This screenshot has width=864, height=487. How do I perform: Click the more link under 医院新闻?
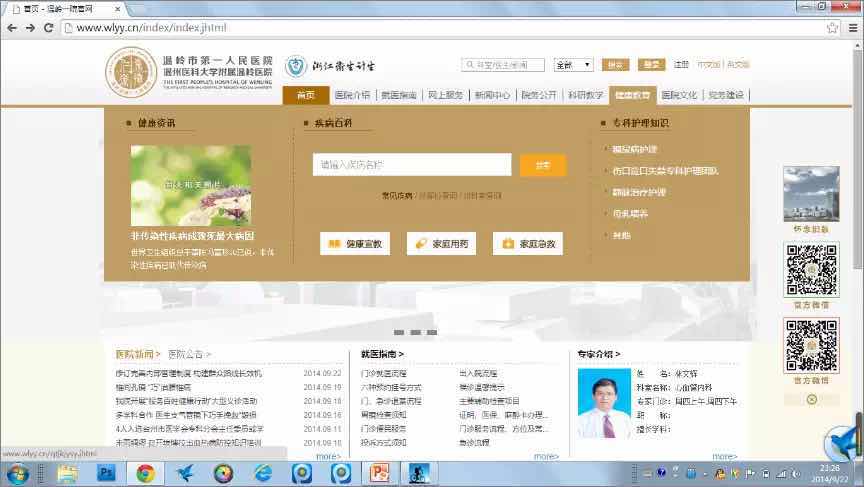pos(328,456)
